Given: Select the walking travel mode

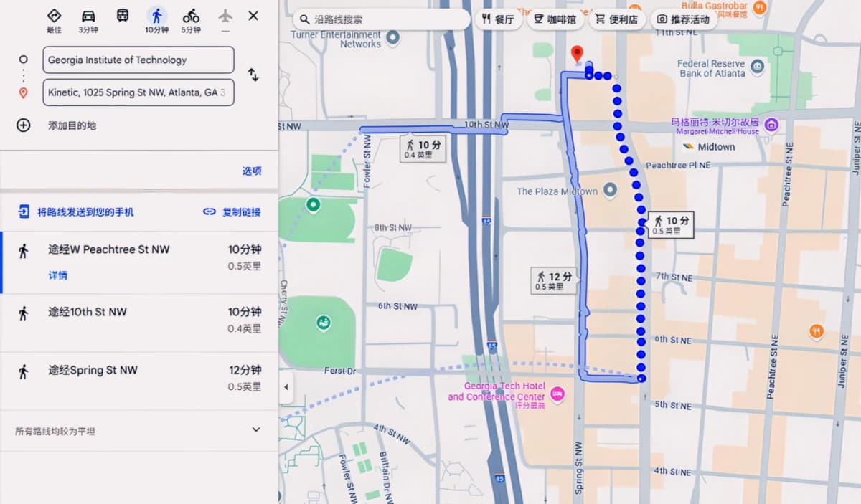Looking at the screenshot, I should click(156, 20).
